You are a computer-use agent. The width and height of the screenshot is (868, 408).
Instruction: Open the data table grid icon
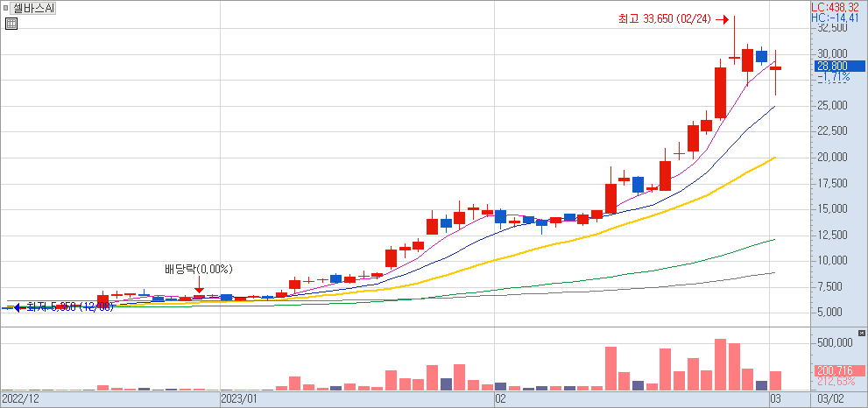[11, 24]
